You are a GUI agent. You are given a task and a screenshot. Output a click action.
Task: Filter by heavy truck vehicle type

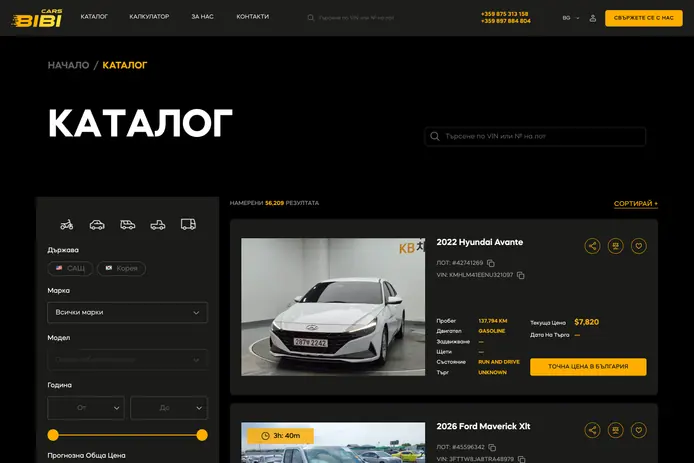188,224
